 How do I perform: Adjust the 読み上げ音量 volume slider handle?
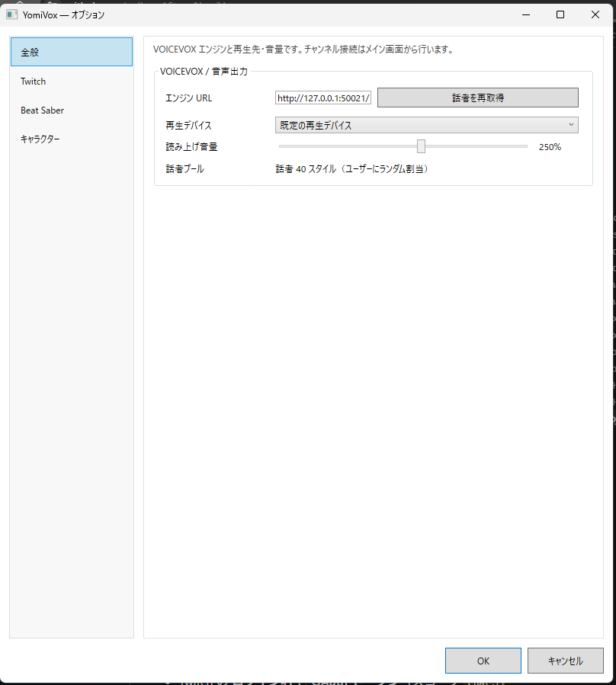(422, 146)
